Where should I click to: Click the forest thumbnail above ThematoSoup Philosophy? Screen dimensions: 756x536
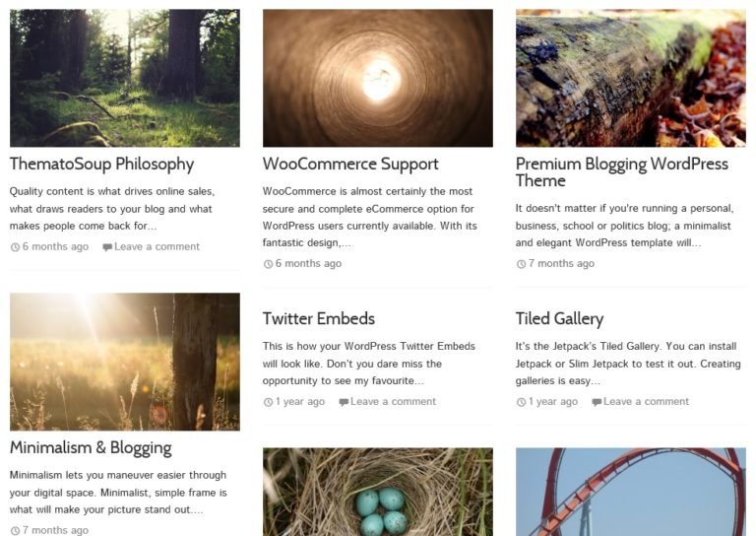pos(125,79)
